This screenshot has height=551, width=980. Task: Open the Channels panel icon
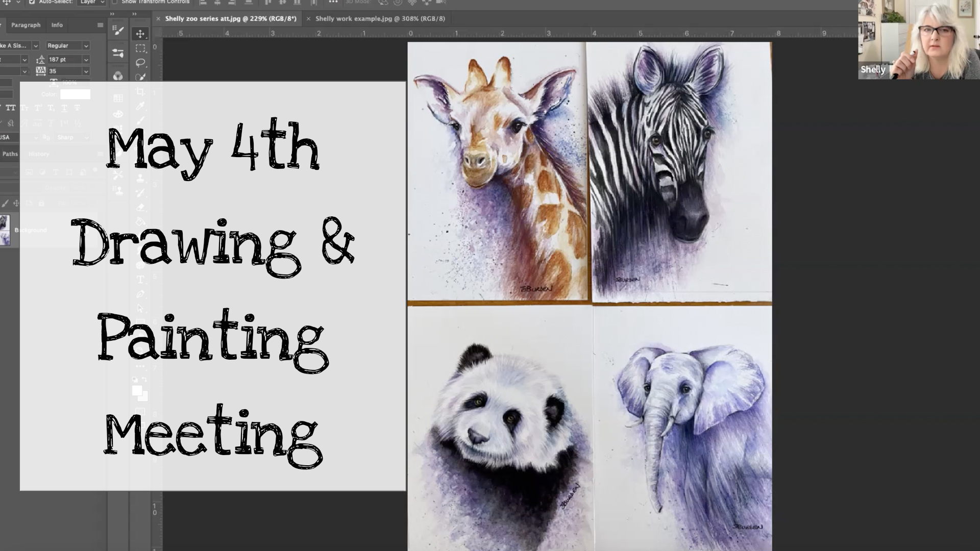tap(118, 76)
